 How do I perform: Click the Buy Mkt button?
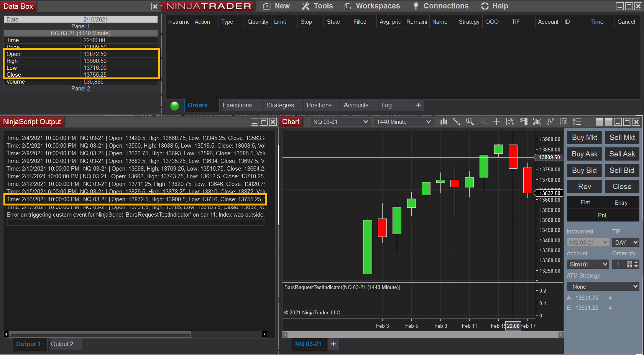[x=585, y=138]
